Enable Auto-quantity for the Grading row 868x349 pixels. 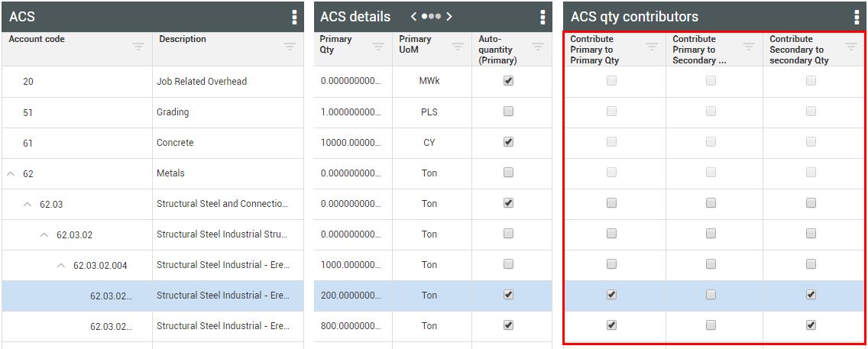point(508,111)
